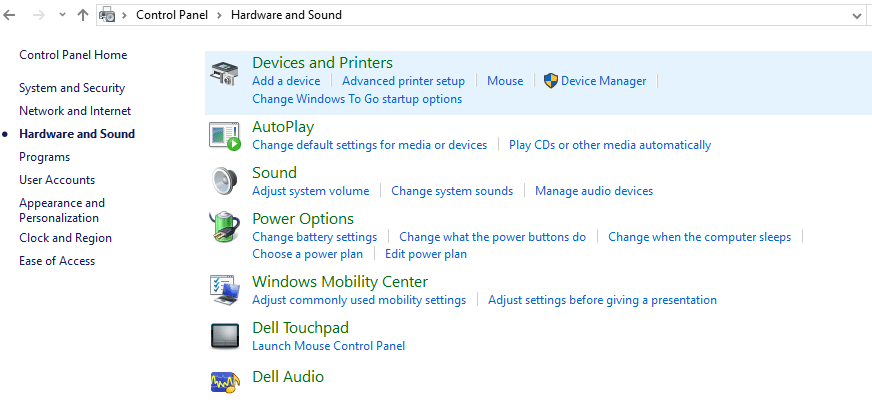This screenshot has width=872, height=400.
Task: Open the Dell Touchpad heading
Action: [300, 328]
